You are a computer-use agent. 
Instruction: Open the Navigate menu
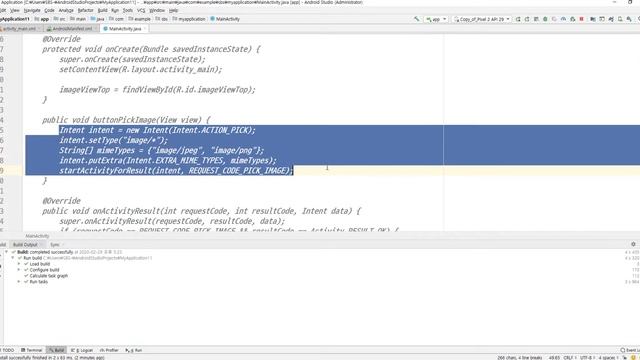32,10
